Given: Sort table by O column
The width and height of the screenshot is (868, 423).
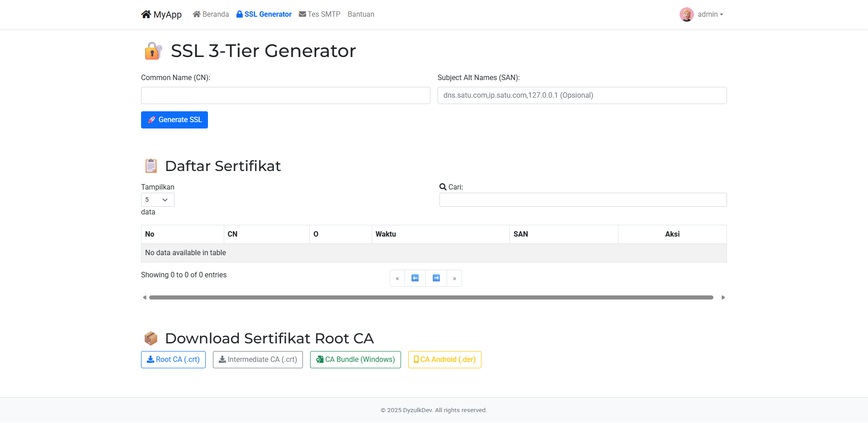Looking at the screenshot, I should pyautogui.click(x=341, y=234).
